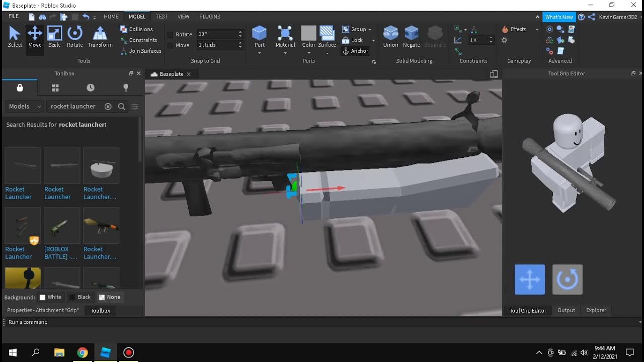Close the Baseplate viewport tab
644x362 pixels.
189,74
